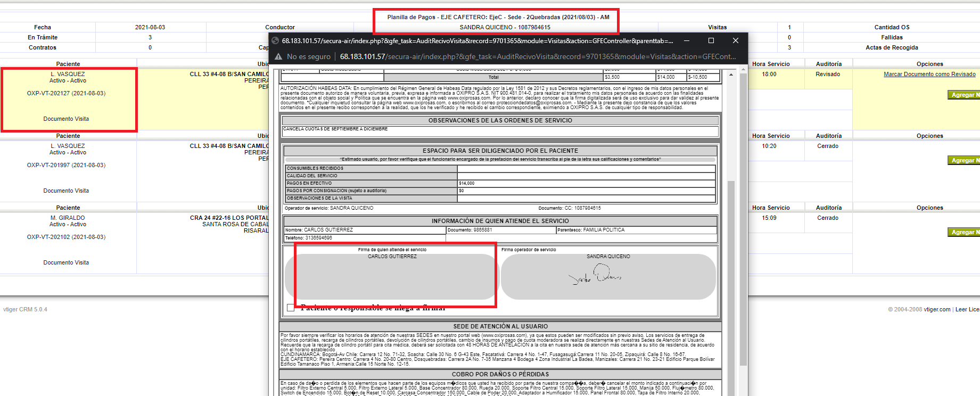Viewport: 980px width, 396px height.
Task: Click the 'OBSERVACIONES DE LA VISITA' row label
Action: click(x=319, y=198)
